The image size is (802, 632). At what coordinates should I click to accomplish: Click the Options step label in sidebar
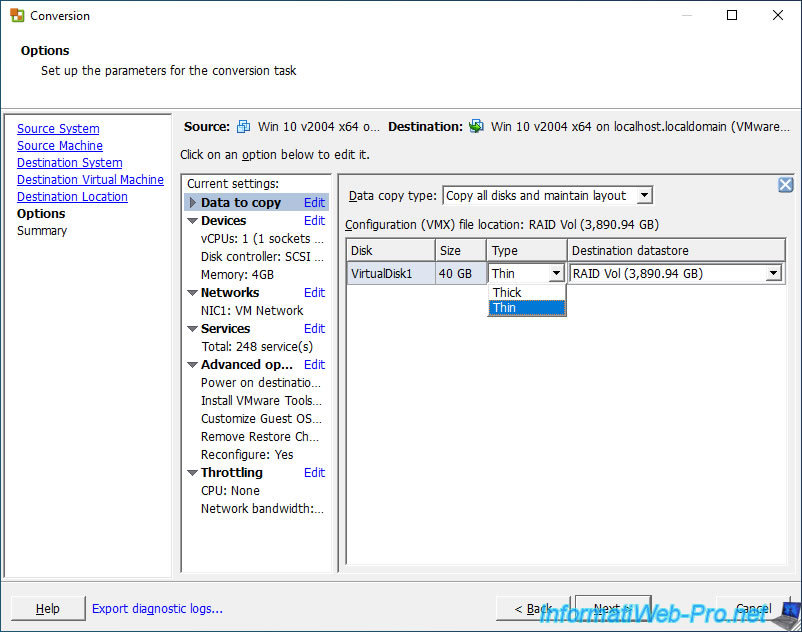point(41,214)
